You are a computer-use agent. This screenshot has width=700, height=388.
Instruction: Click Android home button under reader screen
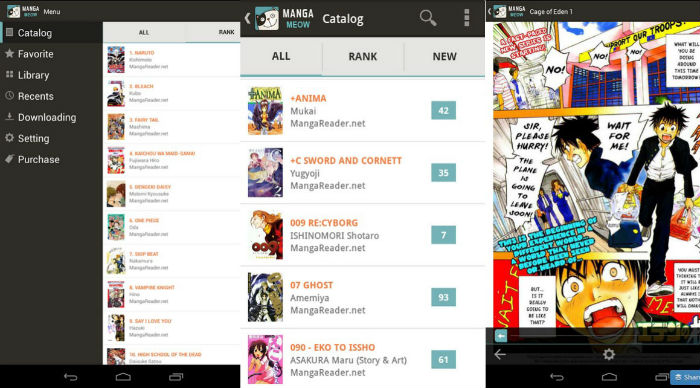(609, 377)
